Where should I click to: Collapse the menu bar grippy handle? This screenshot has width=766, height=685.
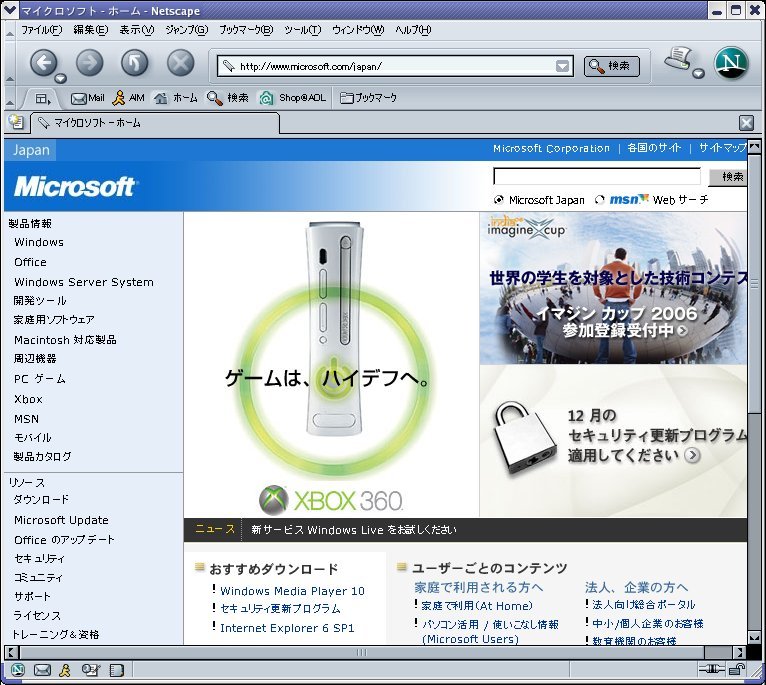click(9, 32)
